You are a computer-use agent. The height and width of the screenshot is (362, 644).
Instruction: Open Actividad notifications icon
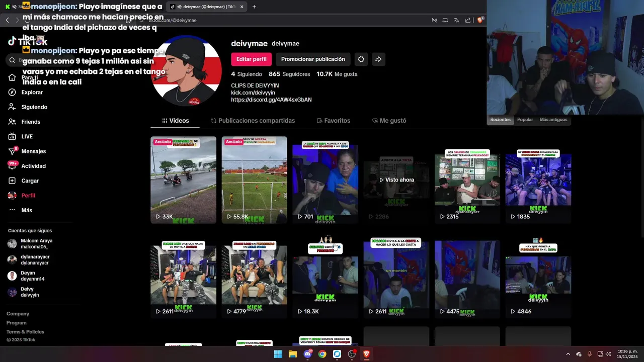click(x=12, y=166)
